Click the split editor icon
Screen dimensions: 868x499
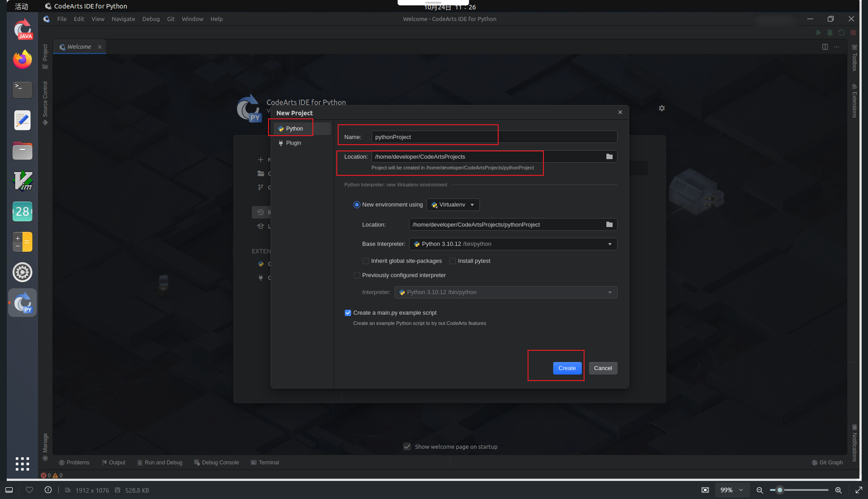point(825,47)
